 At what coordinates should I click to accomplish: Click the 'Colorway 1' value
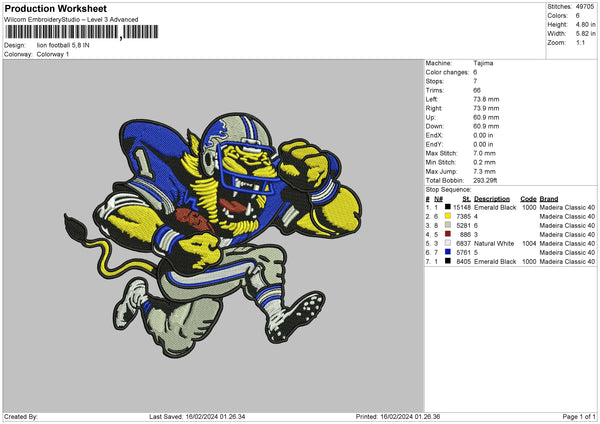click(x=53, y=54)
